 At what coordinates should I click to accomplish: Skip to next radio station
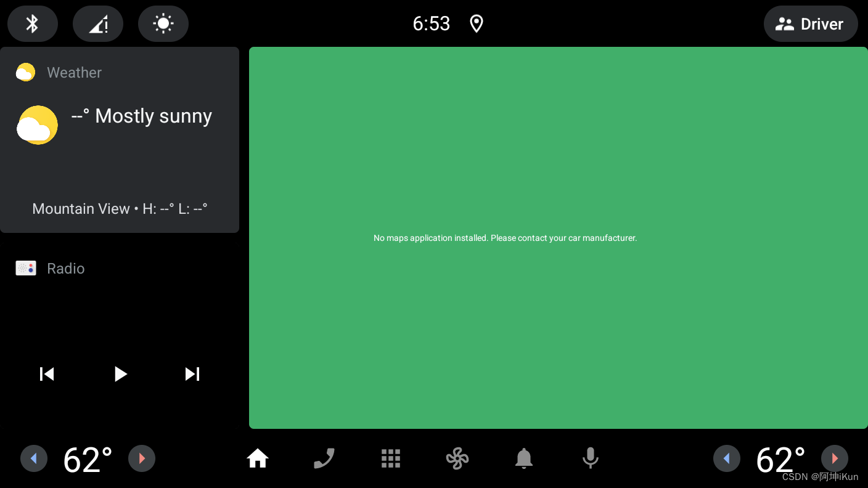coord(192,374)
